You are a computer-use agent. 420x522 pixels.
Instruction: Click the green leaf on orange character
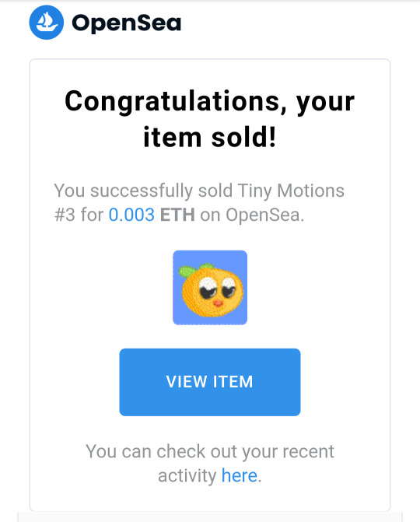[189, 270]
